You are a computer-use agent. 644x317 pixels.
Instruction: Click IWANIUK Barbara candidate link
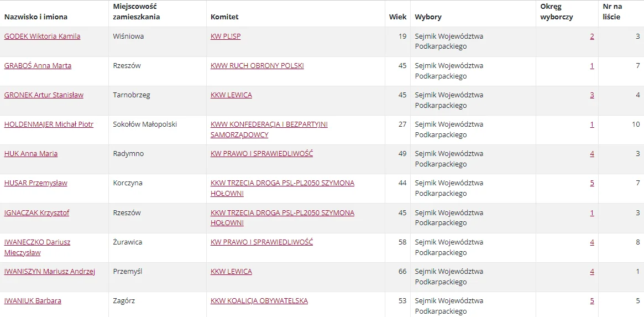[x=33, y=300]
